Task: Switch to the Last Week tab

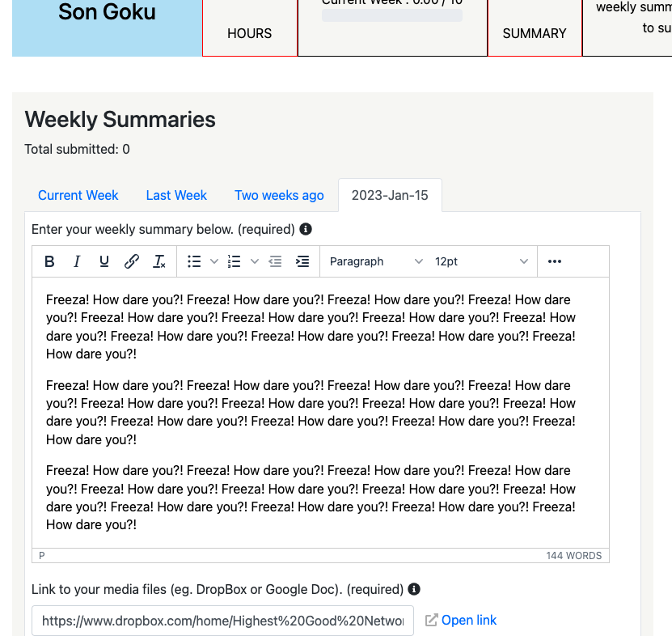Action: click(x=176, y=196)
